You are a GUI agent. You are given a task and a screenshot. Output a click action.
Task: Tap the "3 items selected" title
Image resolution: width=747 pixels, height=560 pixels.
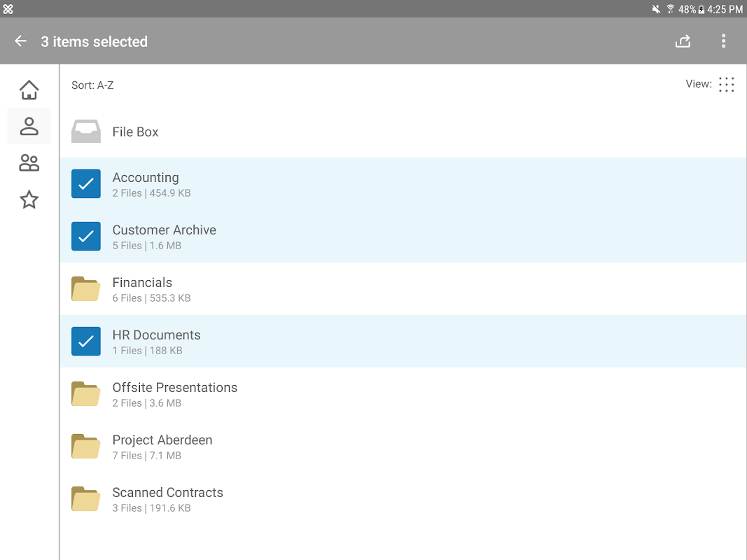[95, 42]
